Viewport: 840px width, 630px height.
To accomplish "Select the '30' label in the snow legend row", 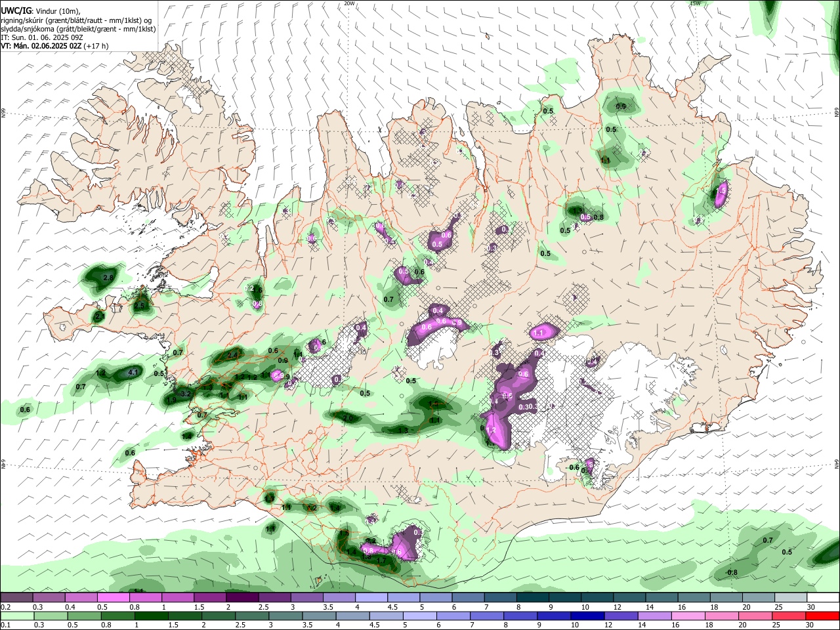I will (x=810, y=607).
